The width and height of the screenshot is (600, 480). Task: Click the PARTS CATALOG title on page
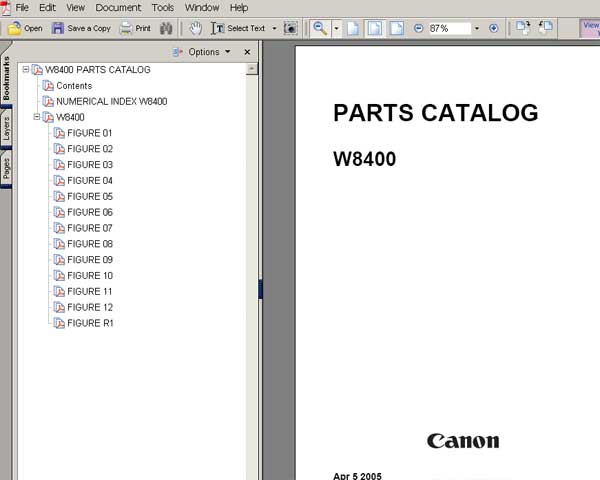[x=435, y=113]
